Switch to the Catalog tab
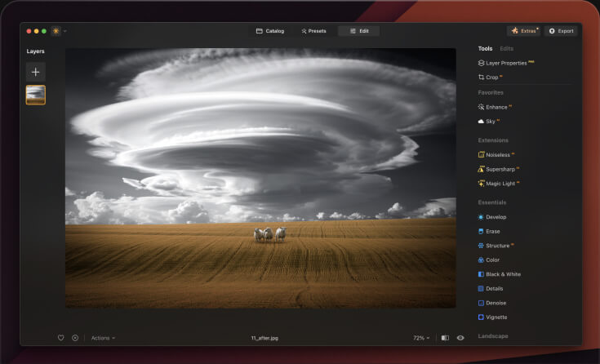Image resolution: width=600 pixels, height=364 pixels. (x=270, y=31)
